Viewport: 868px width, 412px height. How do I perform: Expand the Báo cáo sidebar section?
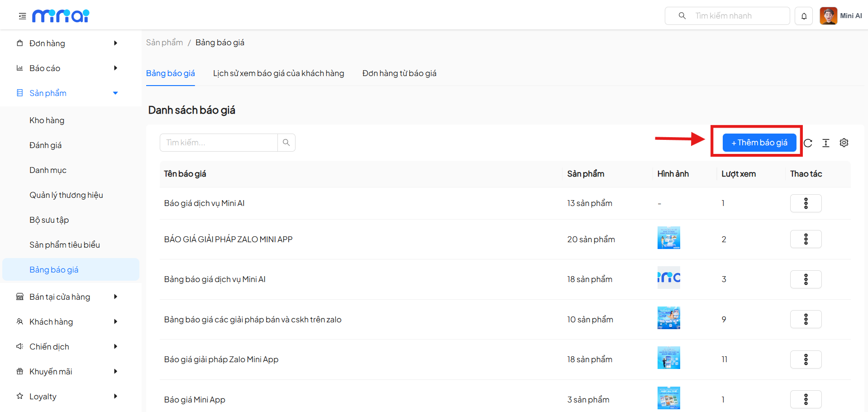(x=67, y=68)
